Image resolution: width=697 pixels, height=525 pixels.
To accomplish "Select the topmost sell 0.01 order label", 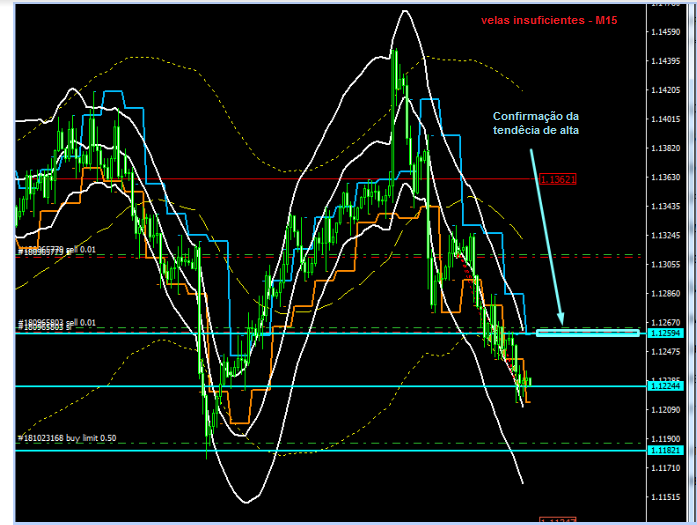I will (x=56, y=250).
